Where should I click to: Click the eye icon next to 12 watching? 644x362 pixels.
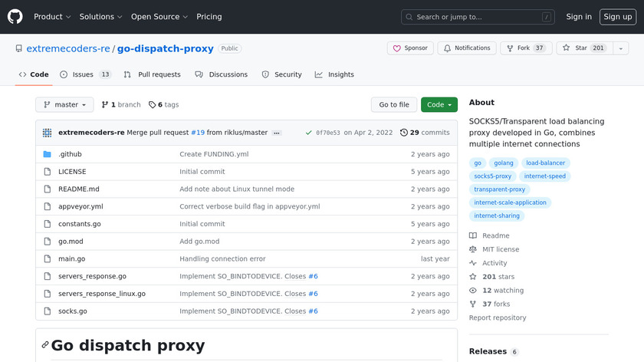pyautogui.click(x=473, y=291)
